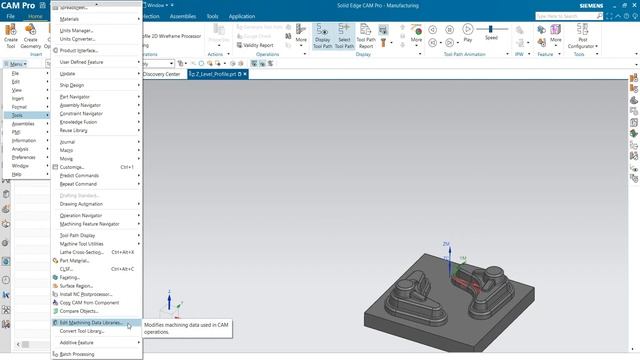Open the Help menu item
640x360 pixels.
tap(27, 174)
